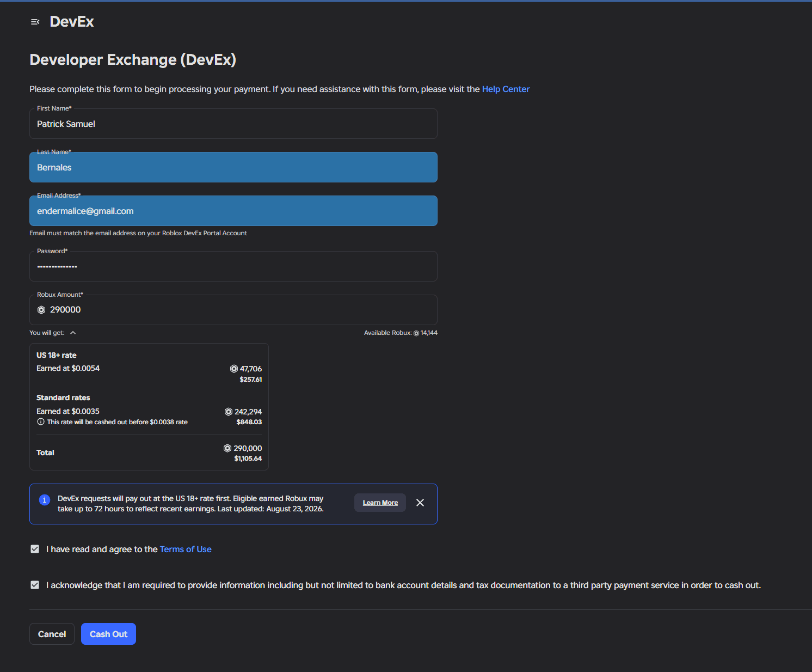Click the 'US 18+ rate' heading
812x672 pixels.
pos(57,355)
